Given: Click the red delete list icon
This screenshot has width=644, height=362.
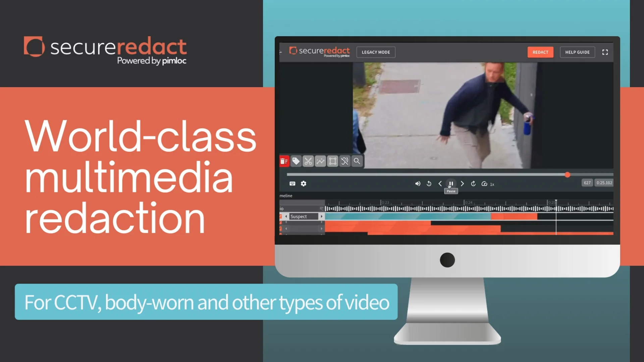Looking at the screenshot, I should (x=284, y=161).
